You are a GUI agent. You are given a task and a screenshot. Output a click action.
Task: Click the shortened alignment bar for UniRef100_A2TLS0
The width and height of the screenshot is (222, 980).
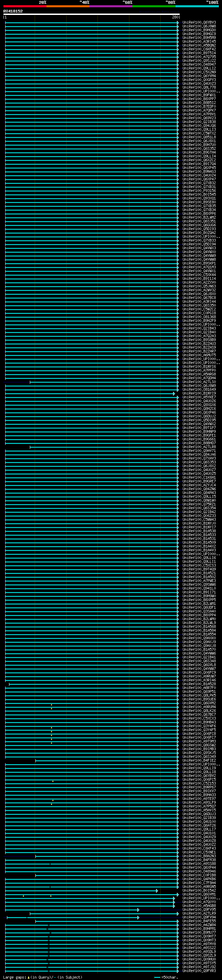[x=104, y=382]
